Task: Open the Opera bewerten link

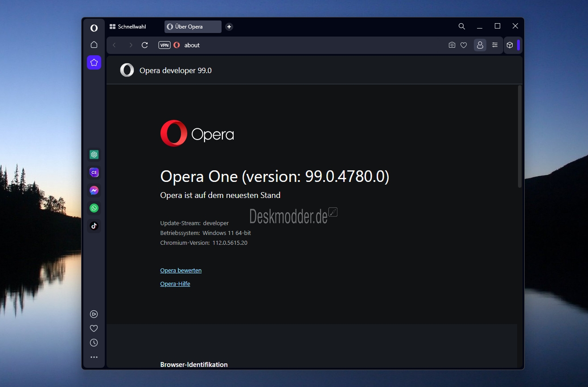Action: 181,270
